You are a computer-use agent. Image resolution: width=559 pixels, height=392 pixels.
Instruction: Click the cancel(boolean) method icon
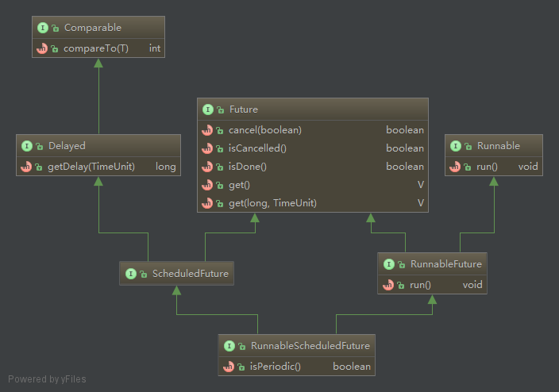tap(207, 130)
